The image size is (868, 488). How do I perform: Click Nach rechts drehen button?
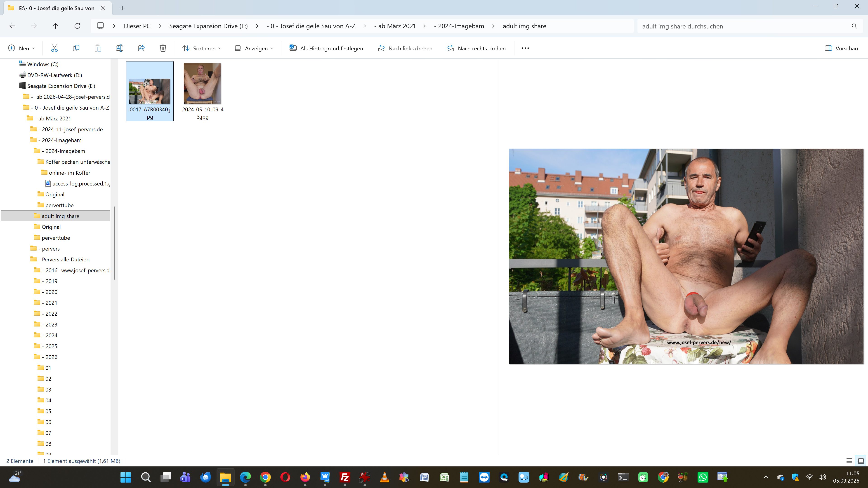click(476, 48)
